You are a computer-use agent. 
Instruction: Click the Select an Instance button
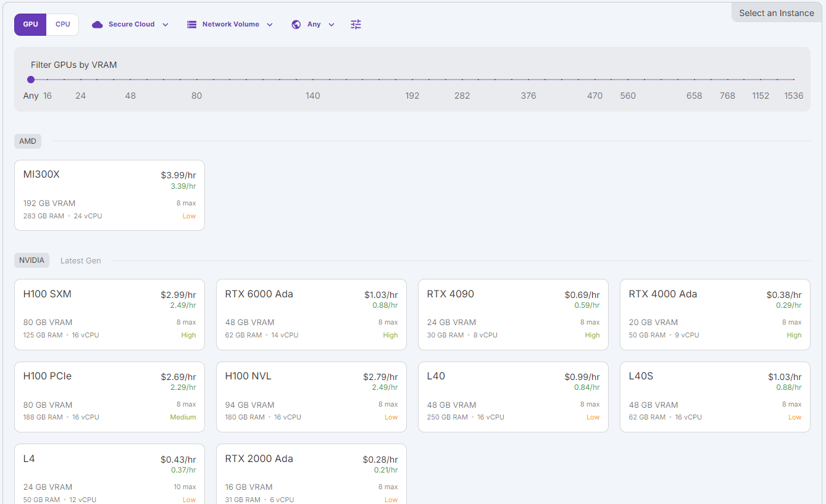pos(776,12)
